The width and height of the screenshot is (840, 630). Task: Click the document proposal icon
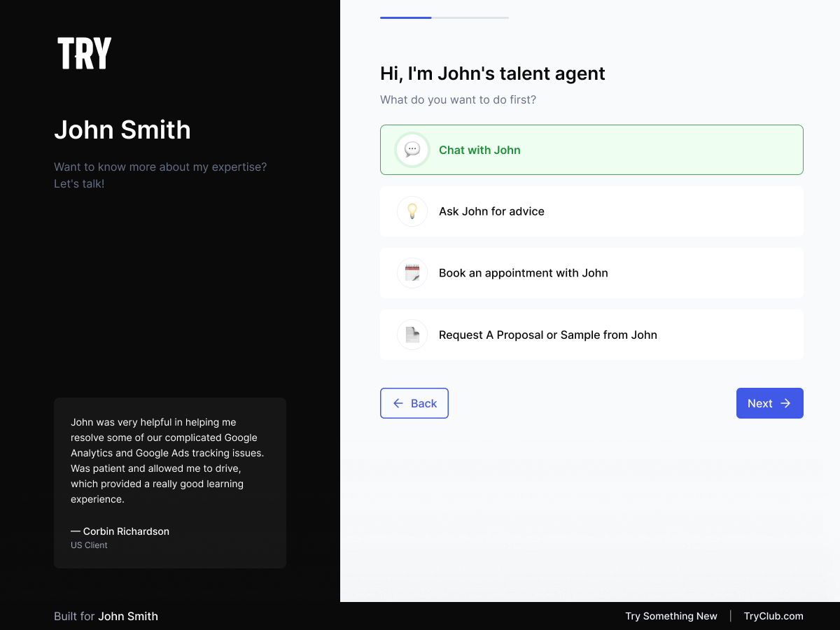tap(412, 335)
